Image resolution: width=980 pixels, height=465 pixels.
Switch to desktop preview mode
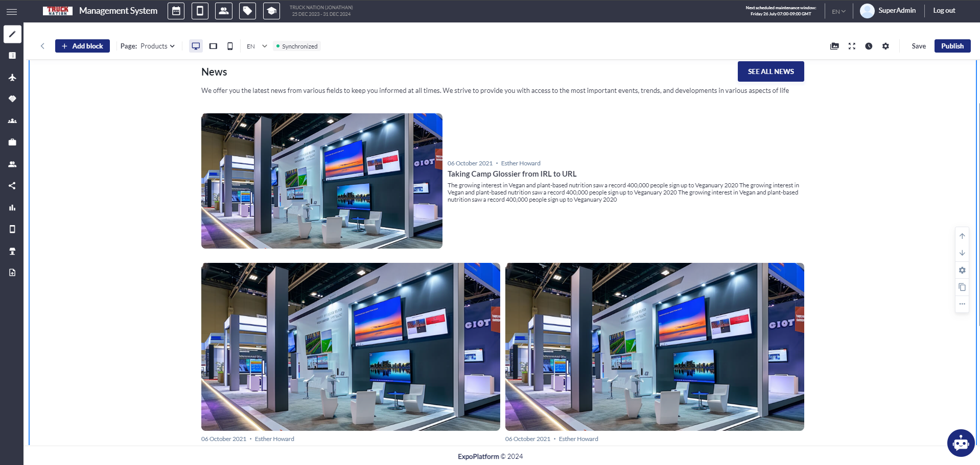coord(196,46)
